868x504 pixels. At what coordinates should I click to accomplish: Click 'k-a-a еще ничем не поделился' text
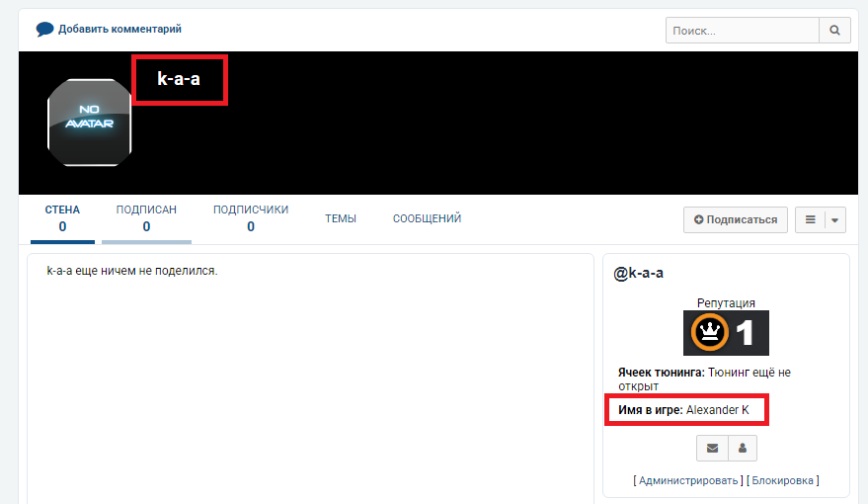point(132,271)
